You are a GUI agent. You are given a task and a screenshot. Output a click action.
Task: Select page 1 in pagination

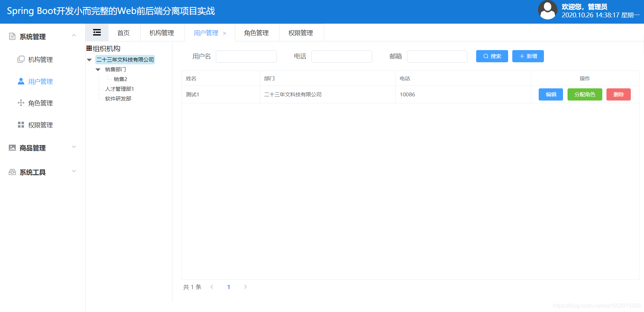click(229, 287)
